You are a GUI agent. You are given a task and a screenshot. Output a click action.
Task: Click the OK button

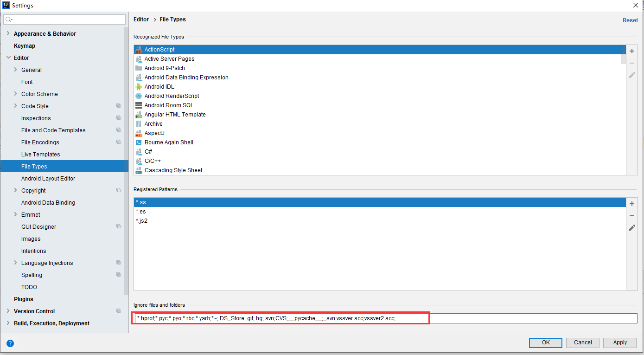coord(546,342)
